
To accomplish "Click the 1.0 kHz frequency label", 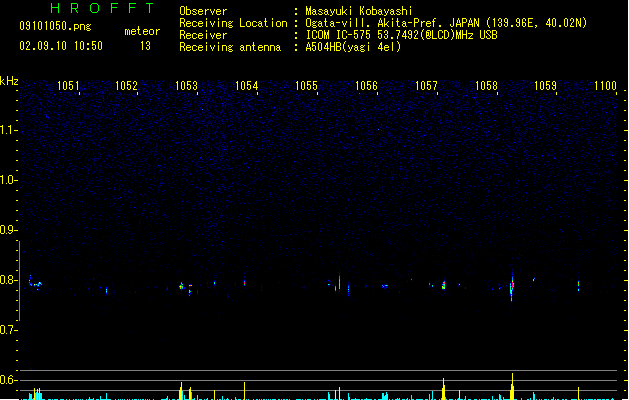I will click(8, 180).
